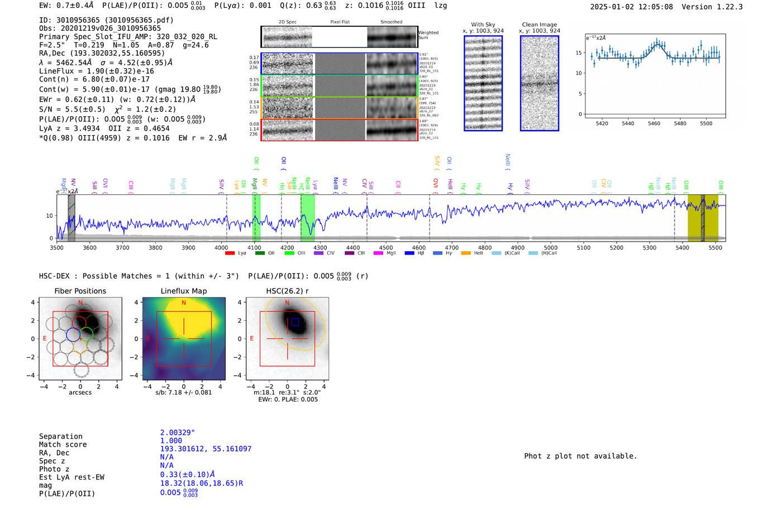Click the Lyα red legend swatch

coord(230,253)
